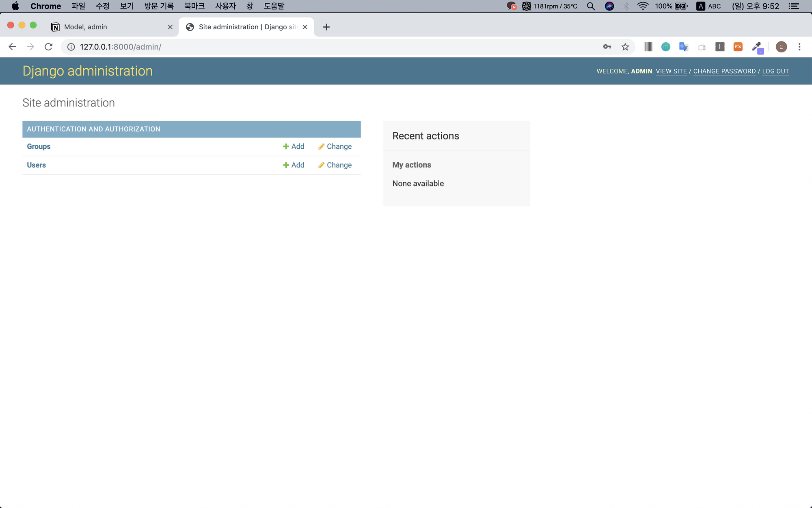Open the 북마크 menu in the menu bar
812x508 pixels.
point(194,6)
